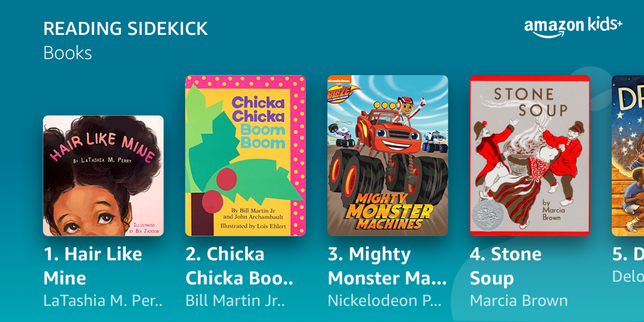
Task: Click the Books subtitle
Action: [68, 53]
